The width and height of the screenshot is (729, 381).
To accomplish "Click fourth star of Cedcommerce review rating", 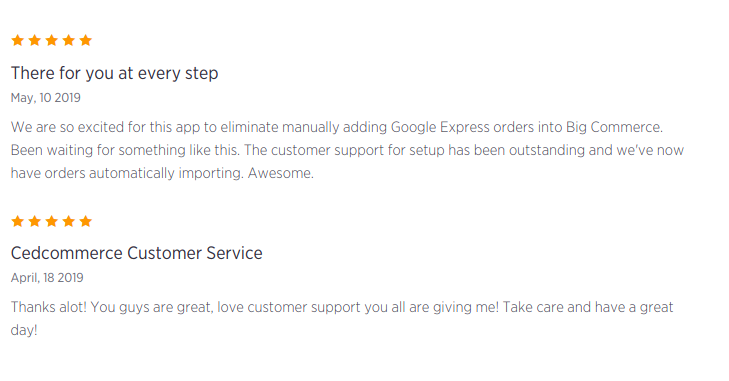I will point(68,221).
